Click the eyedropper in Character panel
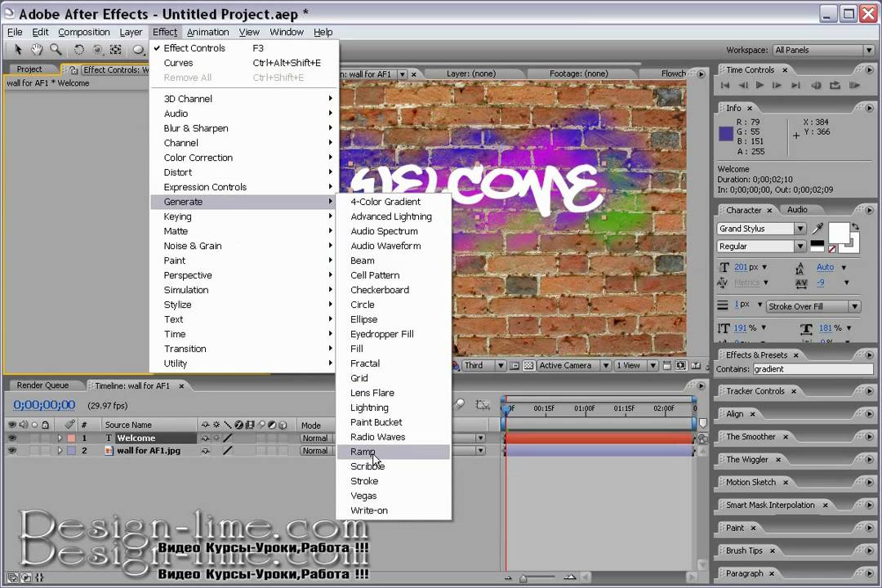The image size is (882, 588). [x=817, y=229]
